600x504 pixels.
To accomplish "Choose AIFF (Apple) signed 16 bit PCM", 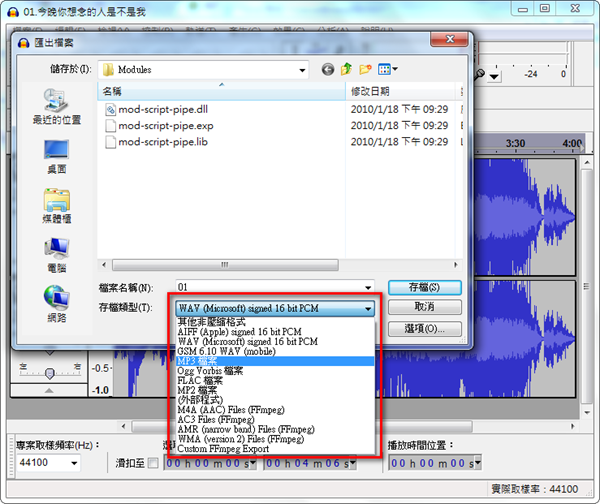I will pyautogui.click(x=275, y=331).
